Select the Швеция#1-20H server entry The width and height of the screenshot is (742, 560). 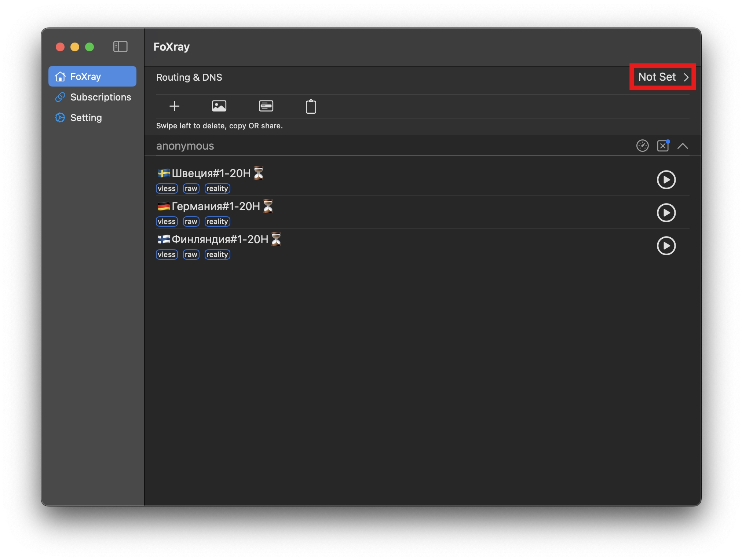pyautogui.click(x=211, y=173)
